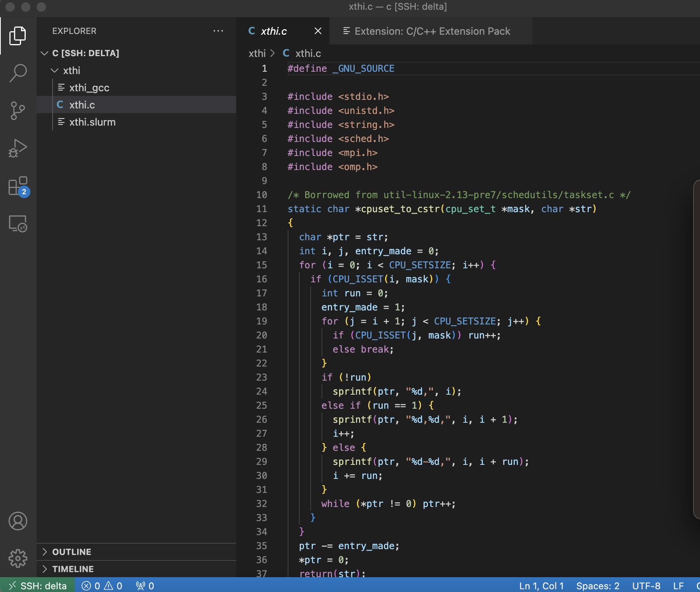The height and width of the screenshot is (592, 700).
Task: Click Ln 1, Col 1 to jump to a line
Action: tap(541, 585)
